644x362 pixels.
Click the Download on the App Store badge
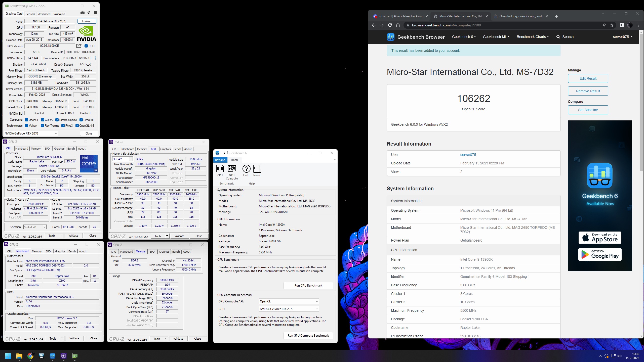pos(600,238)
